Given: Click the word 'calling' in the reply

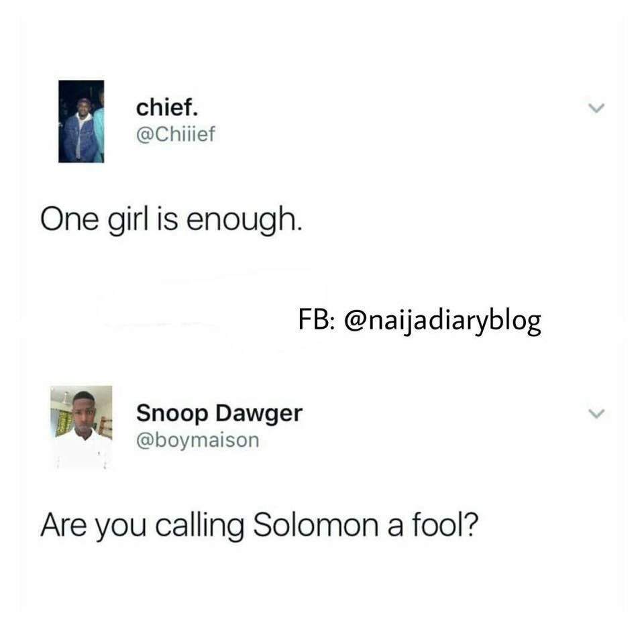Looking at the screenshot, I should coord(200,526).
